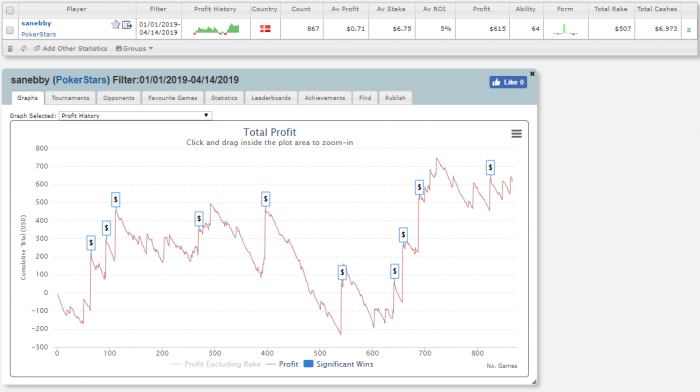
Task: Switch to the Publish tab
Action: click(395, 98)
